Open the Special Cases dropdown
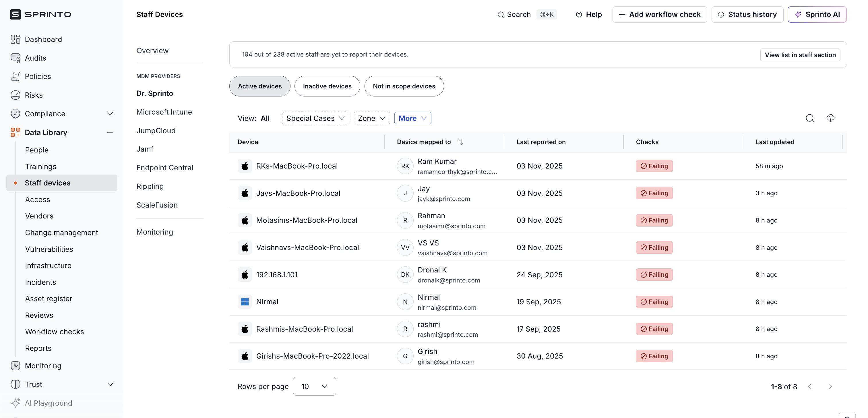This screenshot has width=868, height=418. pos(315,118)
